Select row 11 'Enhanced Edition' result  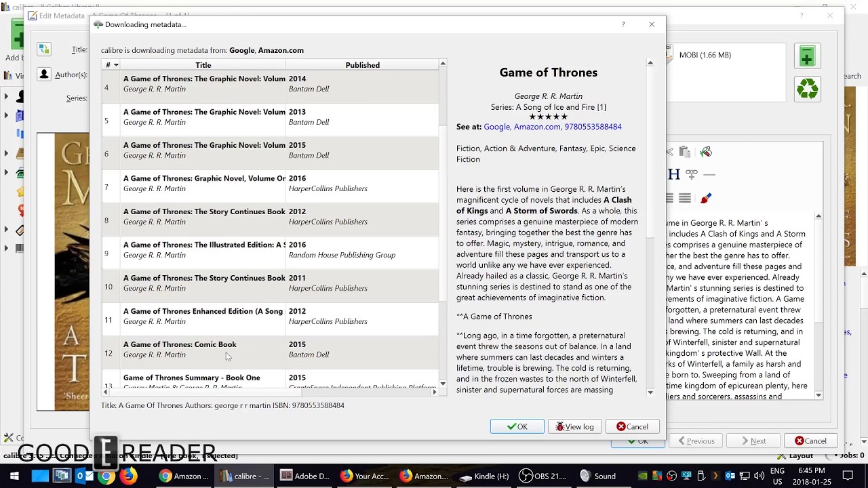pyautogui.click(x=270, y=319)
